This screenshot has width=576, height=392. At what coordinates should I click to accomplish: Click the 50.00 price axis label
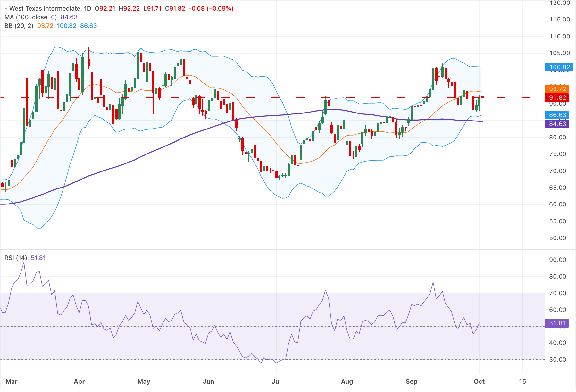pos(558,238)
